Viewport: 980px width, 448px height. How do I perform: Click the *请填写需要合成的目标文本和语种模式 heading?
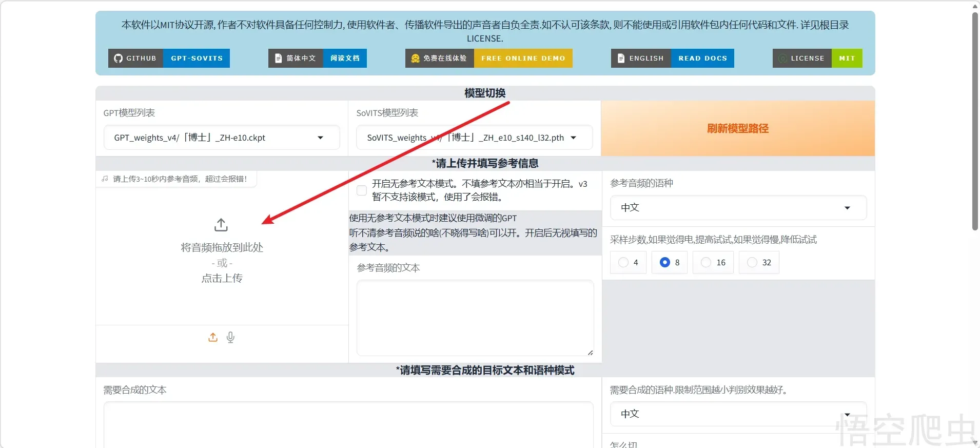[485, 370]
